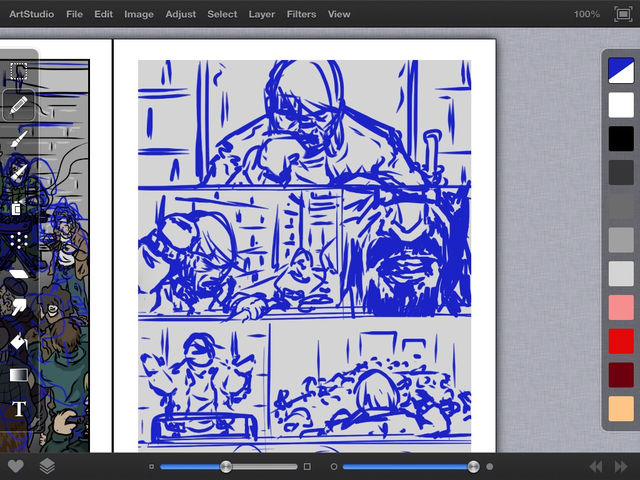This screenshot has width=640, height=480.
Task: Select the marquee selection tool
Action: pyautogui.click(x=19, y=71)
